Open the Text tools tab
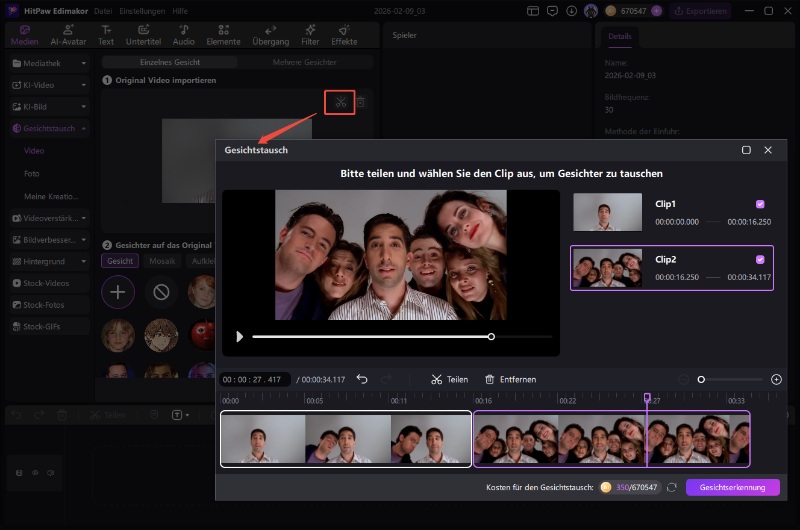The image size is (800, 530). (106, 35)
